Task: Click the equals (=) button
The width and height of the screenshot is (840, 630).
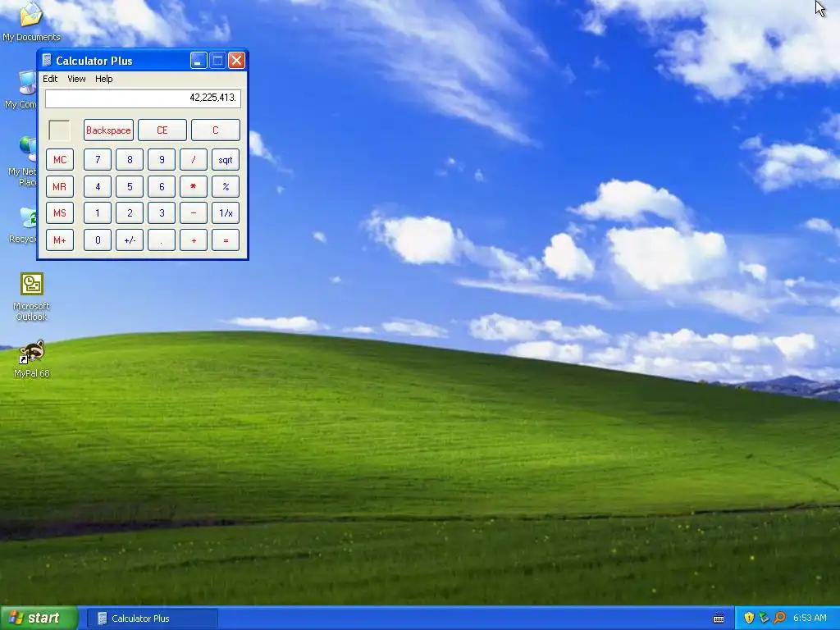Action: 226,240
